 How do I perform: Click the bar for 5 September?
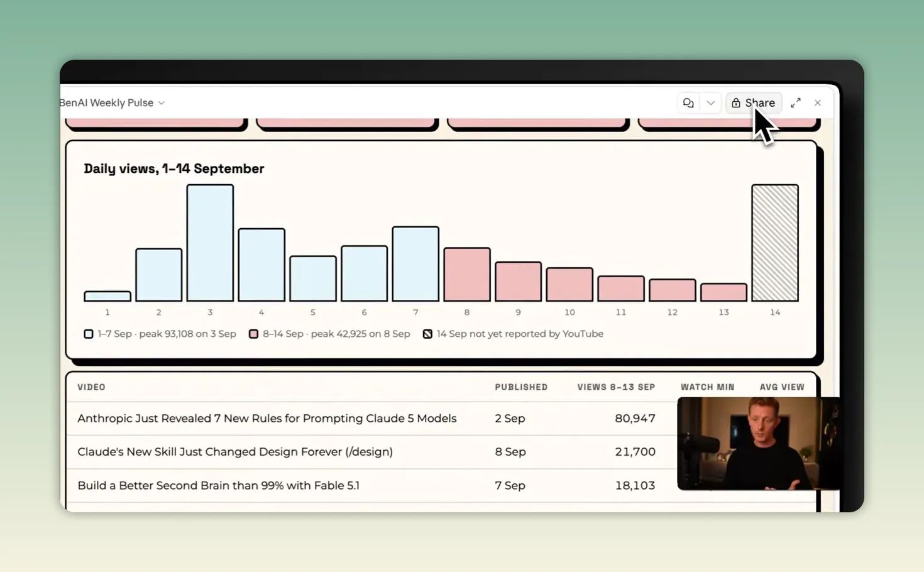coord(313,278)
